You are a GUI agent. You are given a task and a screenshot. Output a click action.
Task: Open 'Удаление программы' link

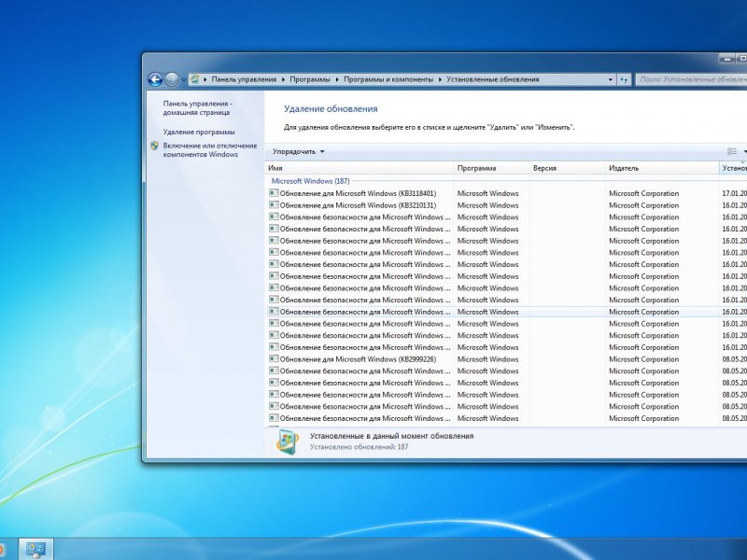point(199,132)
